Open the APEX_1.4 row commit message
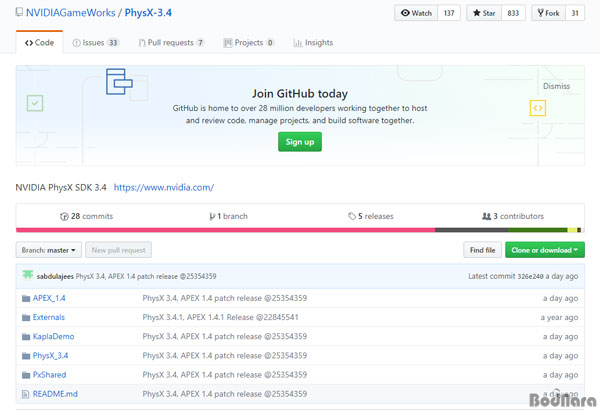 (225, 298)
